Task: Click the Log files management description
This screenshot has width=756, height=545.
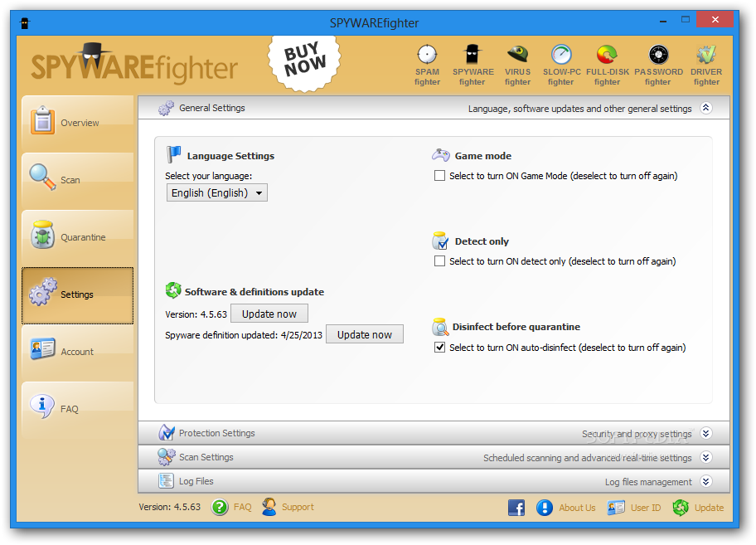Action: pyautogui.click(x=648, y=482)
